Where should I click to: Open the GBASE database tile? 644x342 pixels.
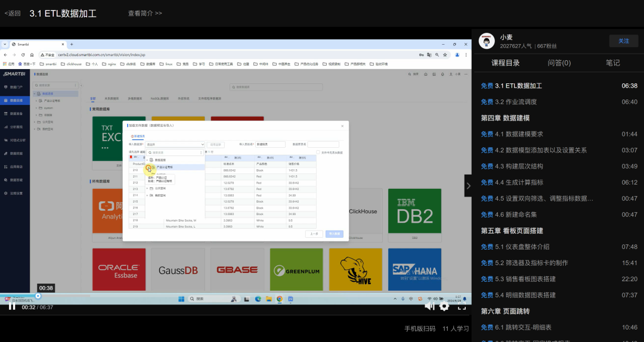coord(237,269)
